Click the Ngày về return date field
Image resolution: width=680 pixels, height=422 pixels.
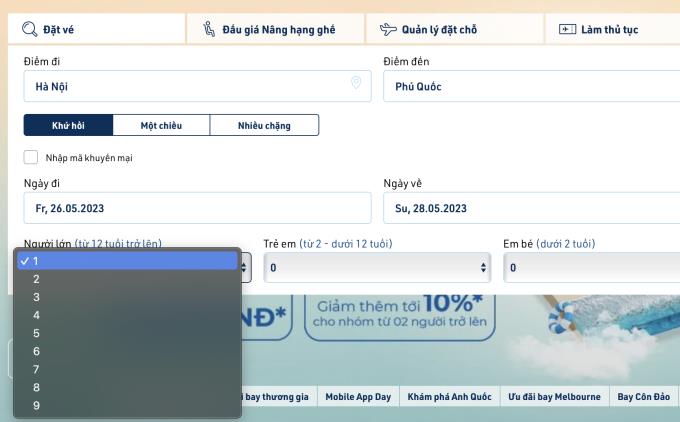pos(530,208)
